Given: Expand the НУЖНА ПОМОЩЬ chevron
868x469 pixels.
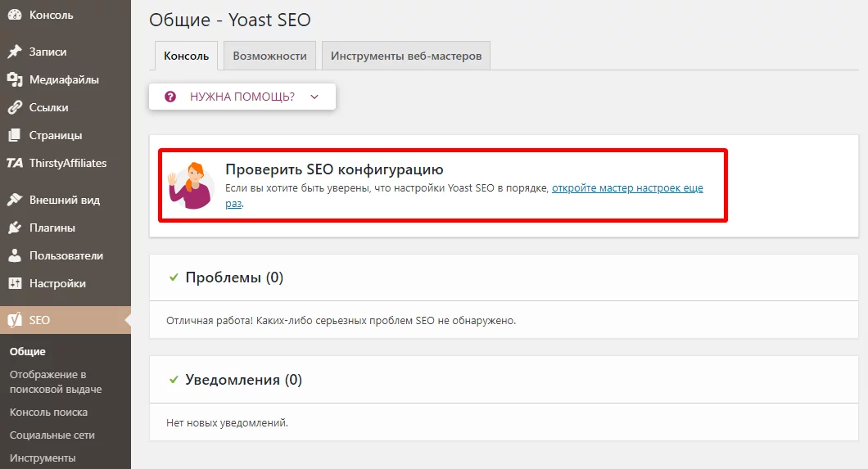Looking at the screenshot, I should click(x=314, y=97).
